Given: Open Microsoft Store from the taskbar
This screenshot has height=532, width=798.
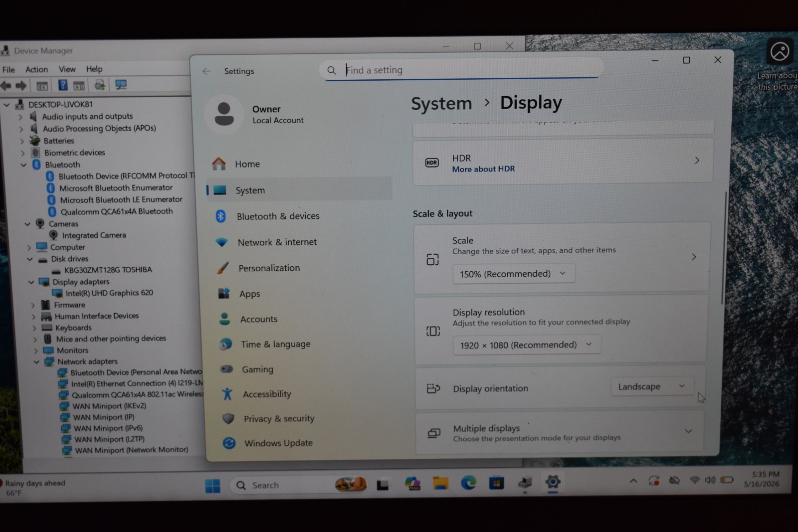Looking at the screenshot, I should tap(496, 483).
